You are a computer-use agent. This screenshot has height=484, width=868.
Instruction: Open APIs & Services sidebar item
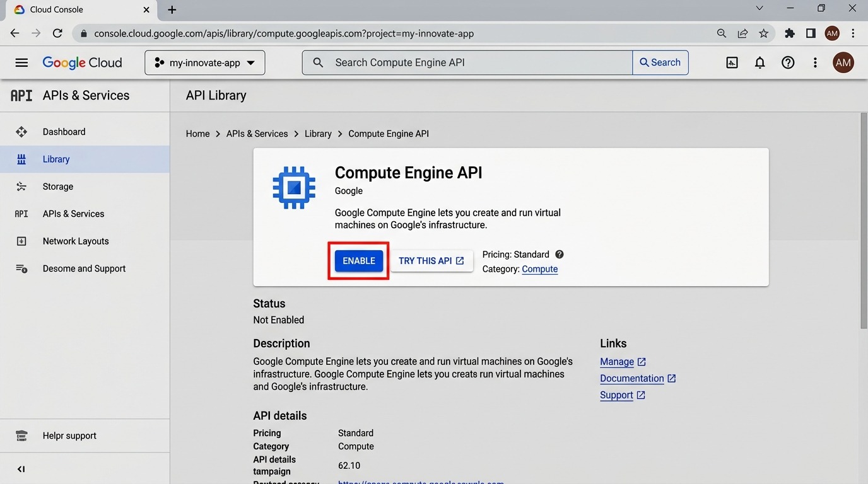85,214
